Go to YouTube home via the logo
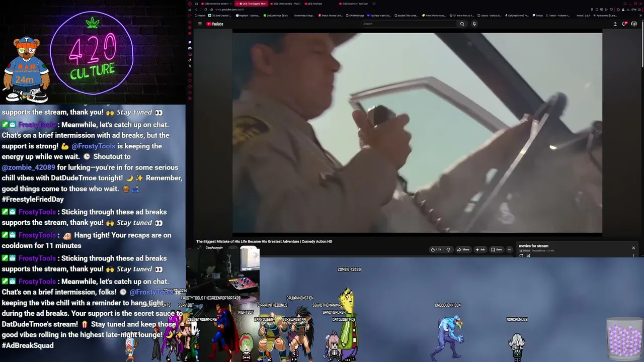 215,24
